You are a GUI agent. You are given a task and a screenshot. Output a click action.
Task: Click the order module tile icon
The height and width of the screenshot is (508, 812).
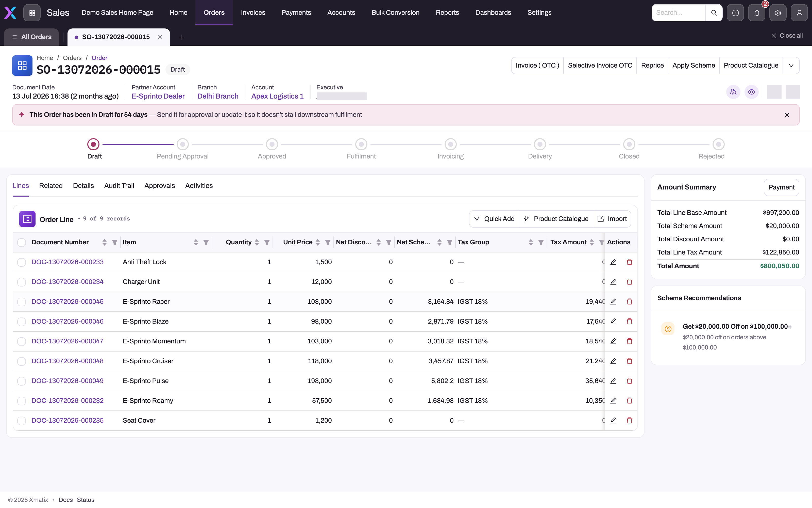[22, 66]
